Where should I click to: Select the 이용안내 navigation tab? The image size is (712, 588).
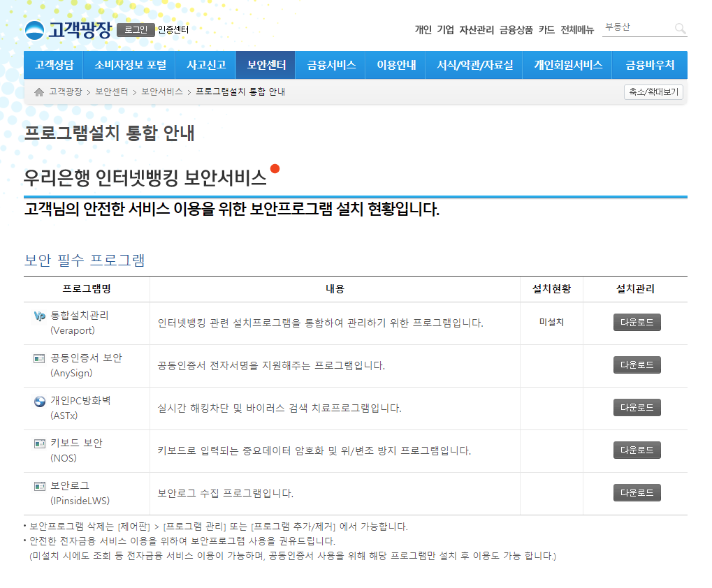coord(396,65)
